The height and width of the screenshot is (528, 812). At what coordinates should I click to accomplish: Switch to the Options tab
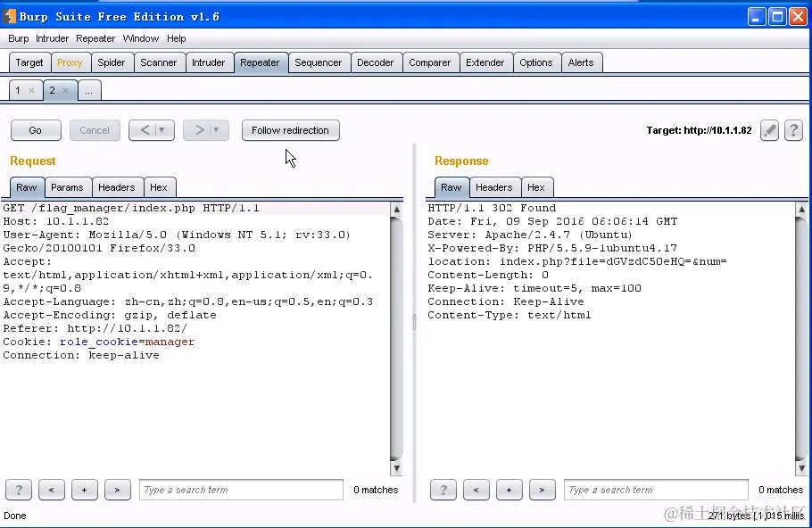tap(536, 62)
